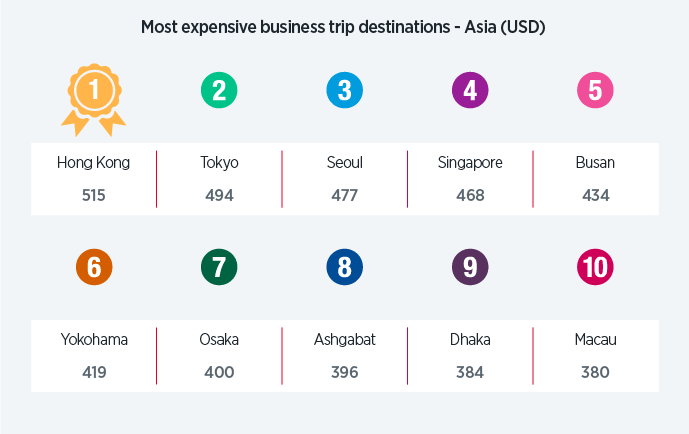This screenshot has height=434, width=689.
Task: Click the Osaka cost value 400
Action: point(219,372)
